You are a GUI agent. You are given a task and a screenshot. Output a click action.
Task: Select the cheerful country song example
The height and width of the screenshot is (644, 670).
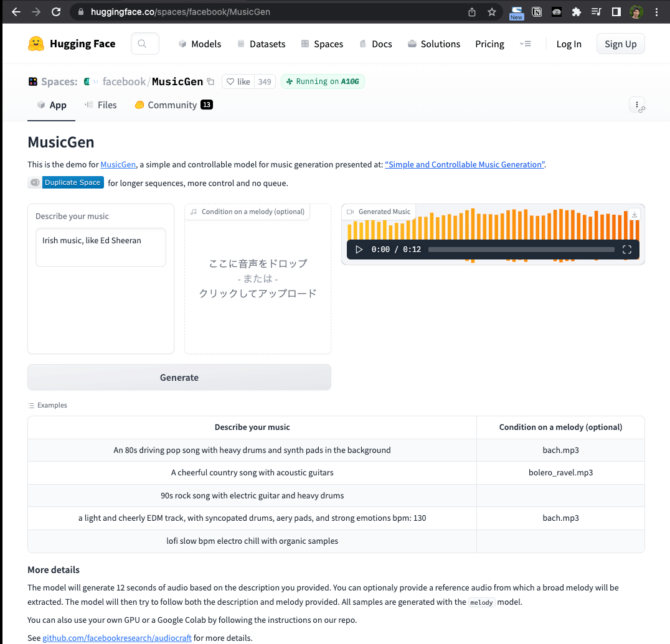coord(252,472)
